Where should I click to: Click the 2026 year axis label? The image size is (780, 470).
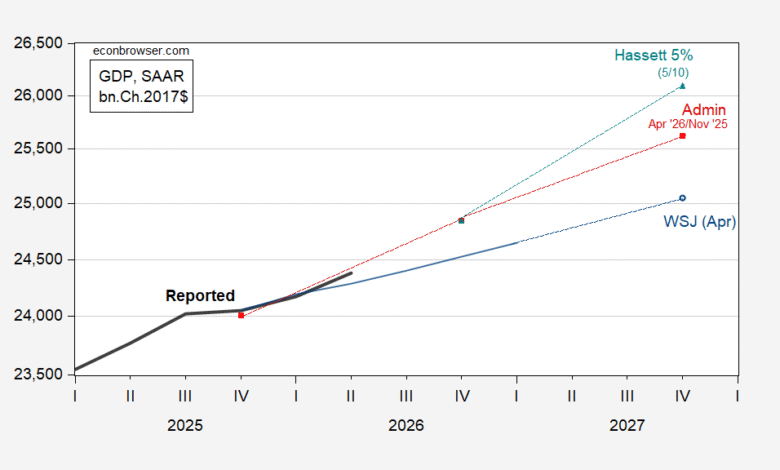coord(406,425)
